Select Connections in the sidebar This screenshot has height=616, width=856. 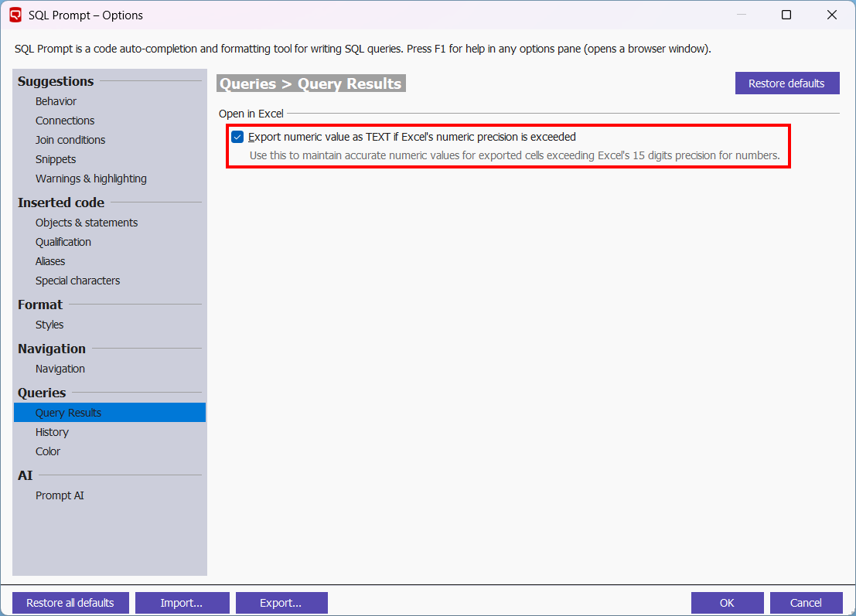tap(65, 121)
